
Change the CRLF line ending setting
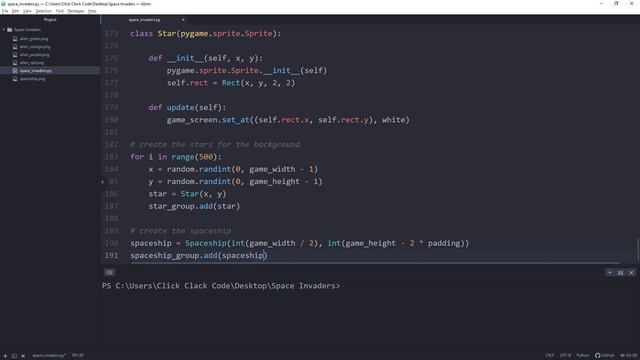549,356
